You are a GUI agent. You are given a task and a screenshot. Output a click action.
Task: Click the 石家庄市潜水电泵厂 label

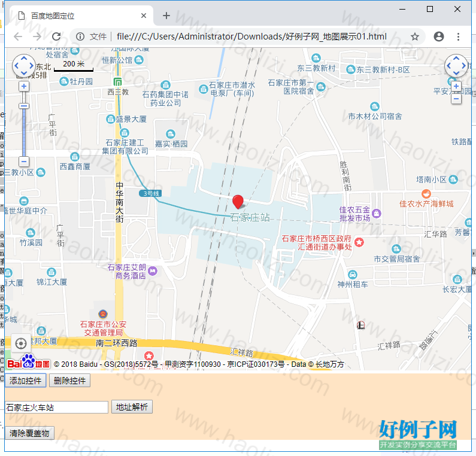tap(232, 89)
